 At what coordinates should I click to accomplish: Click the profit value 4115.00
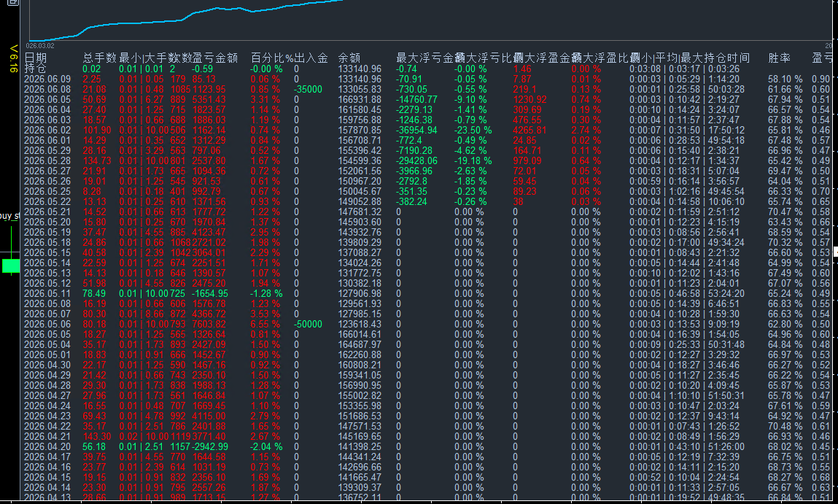(209, 416)
